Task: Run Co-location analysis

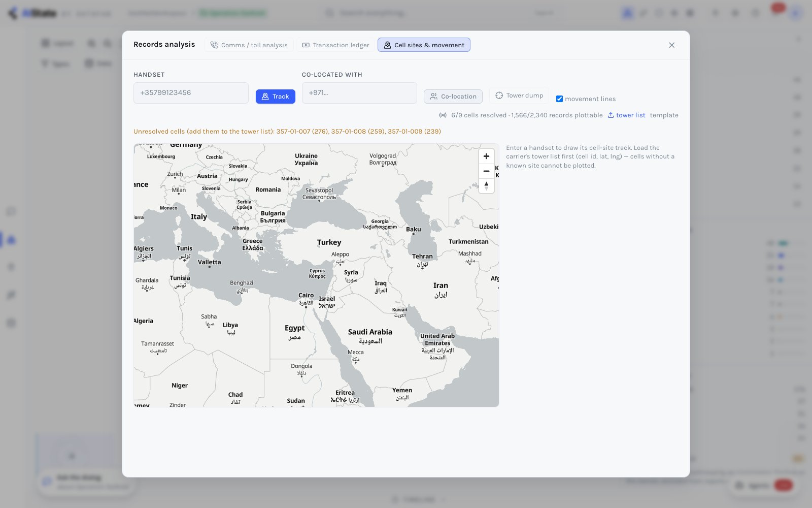Action: pos(453,97)
